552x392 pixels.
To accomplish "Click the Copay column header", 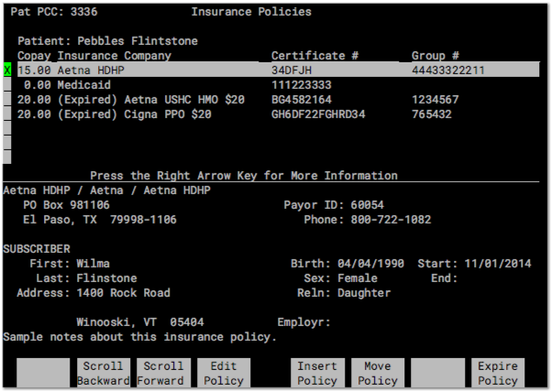I will [x=34, y=56].
